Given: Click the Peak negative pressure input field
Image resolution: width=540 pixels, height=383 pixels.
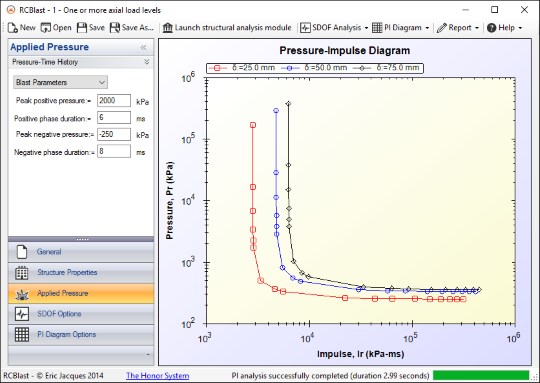Looking at the screenshot, I should (114, 134).
